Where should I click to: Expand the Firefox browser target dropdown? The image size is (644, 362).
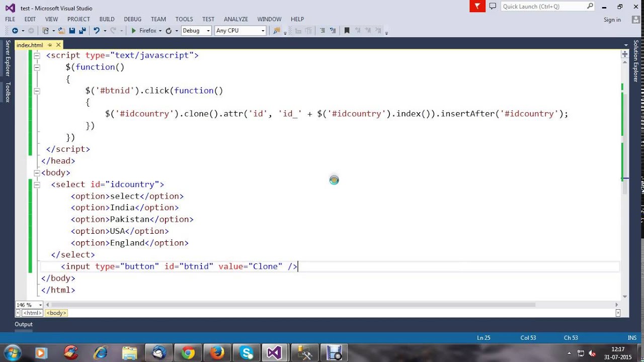160,31
